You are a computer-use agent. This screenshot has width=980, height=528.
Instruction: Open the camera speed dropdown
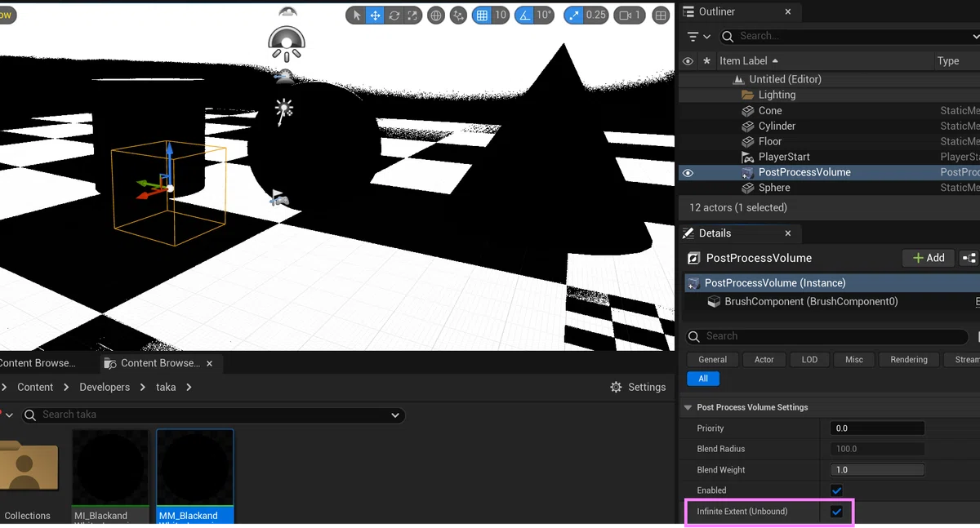[x=630, y=16]
